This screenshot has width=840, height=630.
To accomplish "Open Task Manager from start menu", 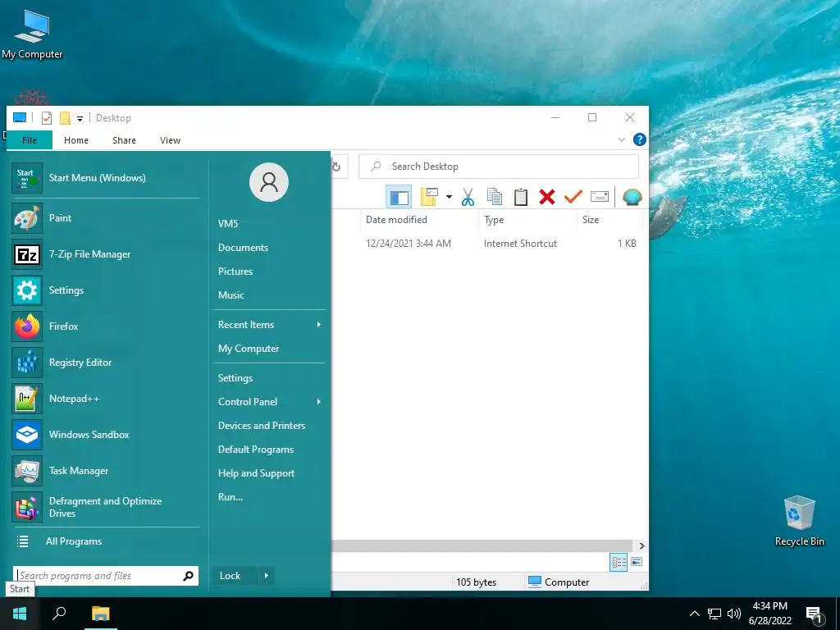I will (x=106, y=471).
